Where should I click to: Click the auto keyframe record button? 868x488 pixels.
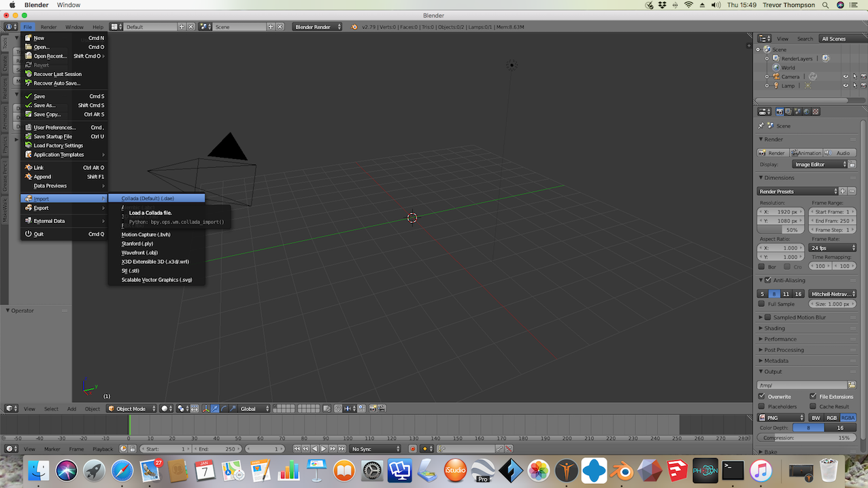coord(412,449)
